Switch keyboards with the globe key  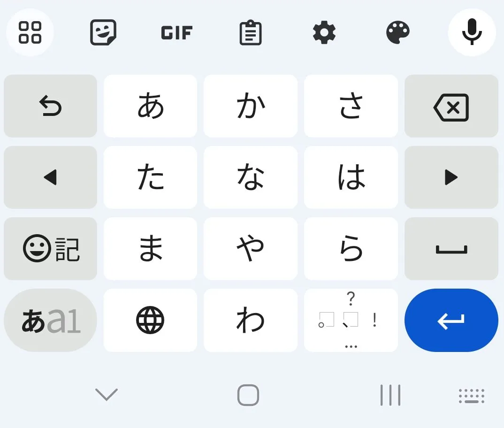[x=150, y=320]
